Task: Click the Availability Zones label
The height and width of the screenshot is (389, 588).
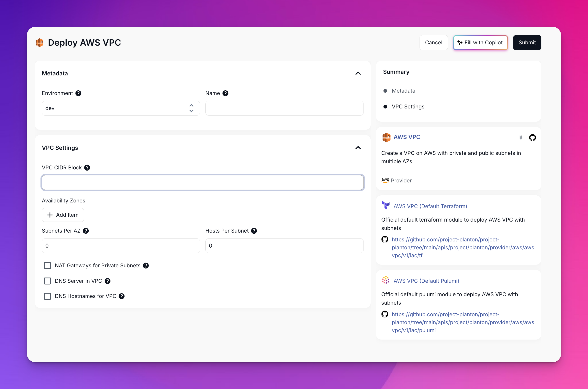Action: point(63,201)
